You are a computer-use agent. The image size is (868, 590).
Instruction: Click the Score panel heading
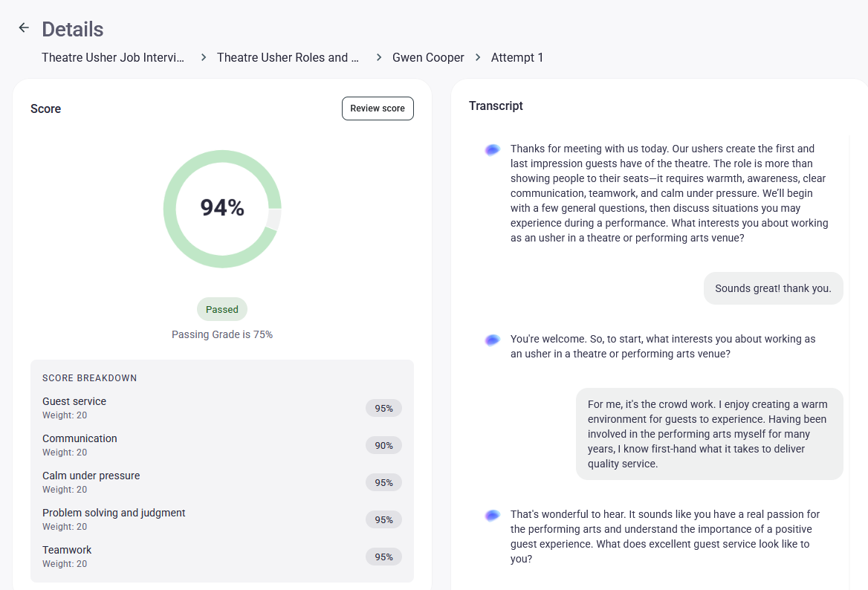pyautogui.click(x=46, y=109)
